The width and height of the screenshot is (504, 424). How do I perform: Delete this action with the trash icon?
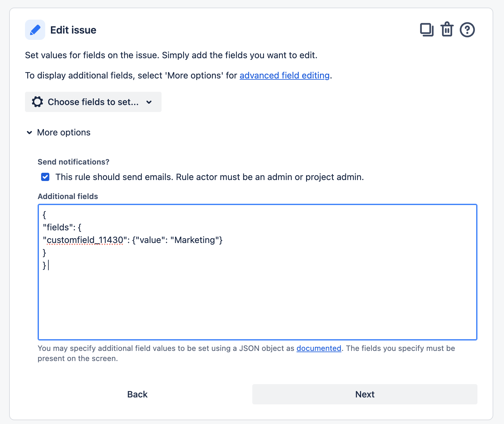447,29
